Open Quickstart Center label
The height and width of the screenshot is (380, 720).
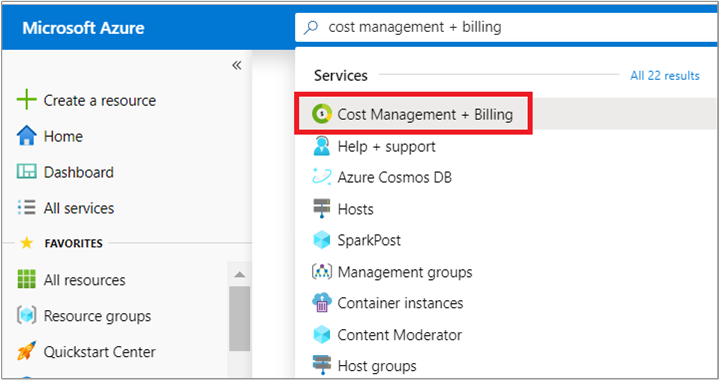(x=100, y=352)
